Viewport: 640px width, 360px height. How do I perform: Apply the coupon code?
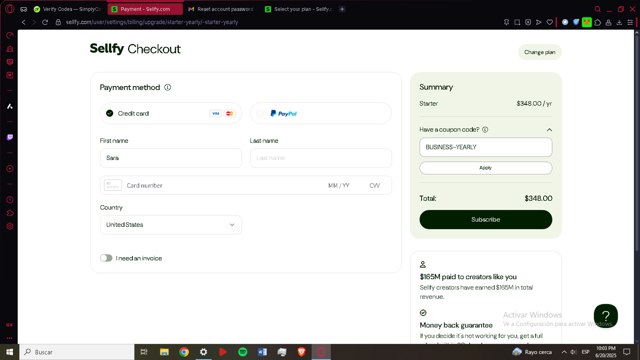click(x=486, y=168)
